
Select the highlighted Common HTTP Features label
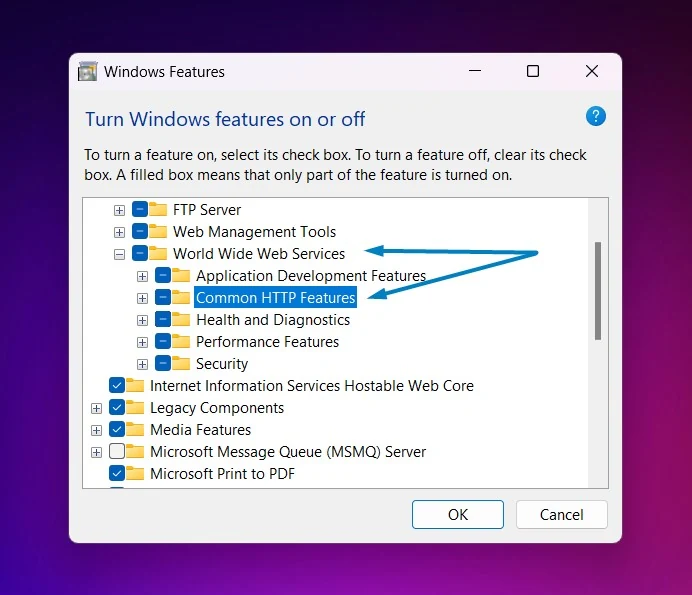coord(275,298)
